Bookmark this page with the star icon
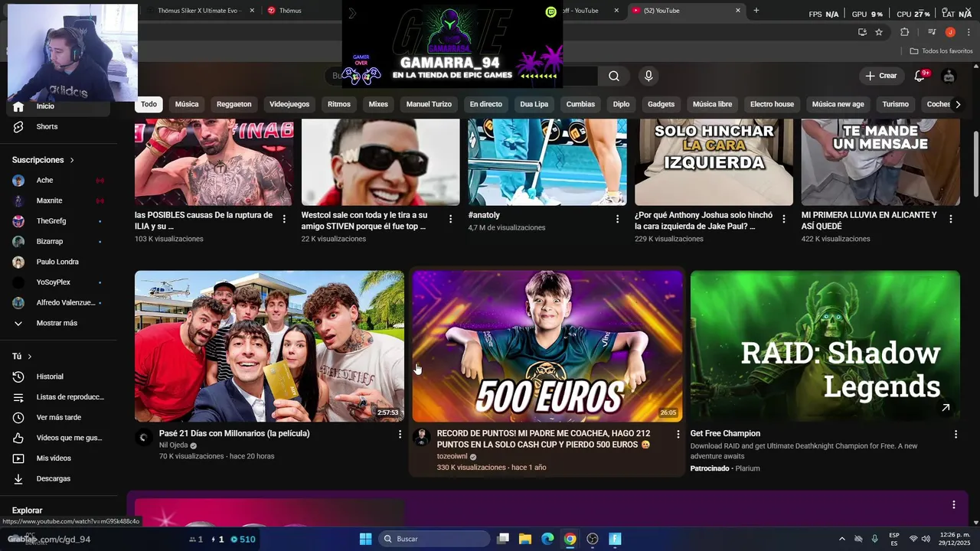Screen dimensions: 980x551 (879, 32)
